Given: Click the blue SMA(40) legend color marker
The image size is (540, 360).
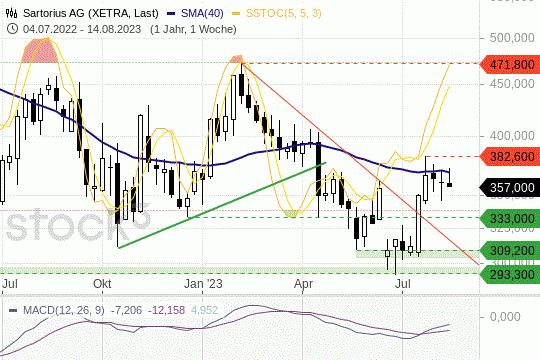Looking at the screenshot, I should coord(171,14).
